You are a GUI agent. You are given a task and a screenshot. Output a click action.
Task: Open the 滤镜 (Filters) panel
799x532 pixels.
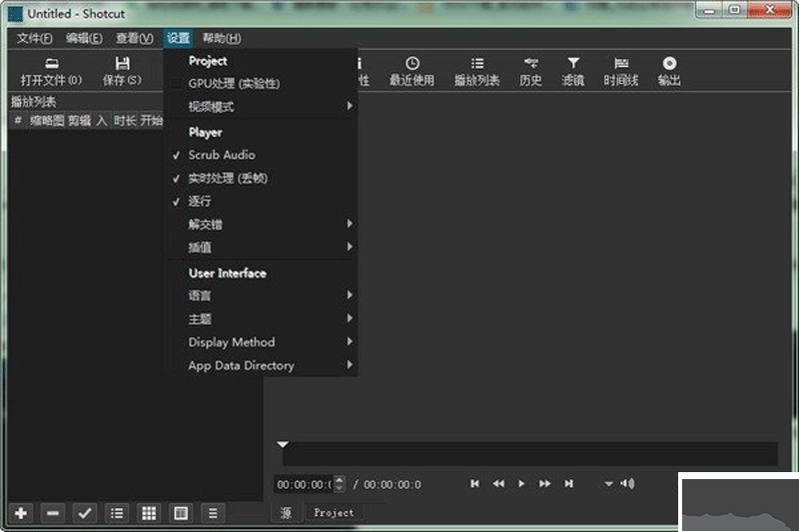tap(572, 71)
